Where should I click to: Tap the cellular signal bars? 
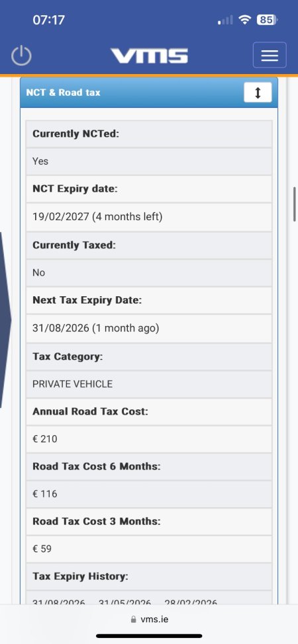(x=225, y=20)
